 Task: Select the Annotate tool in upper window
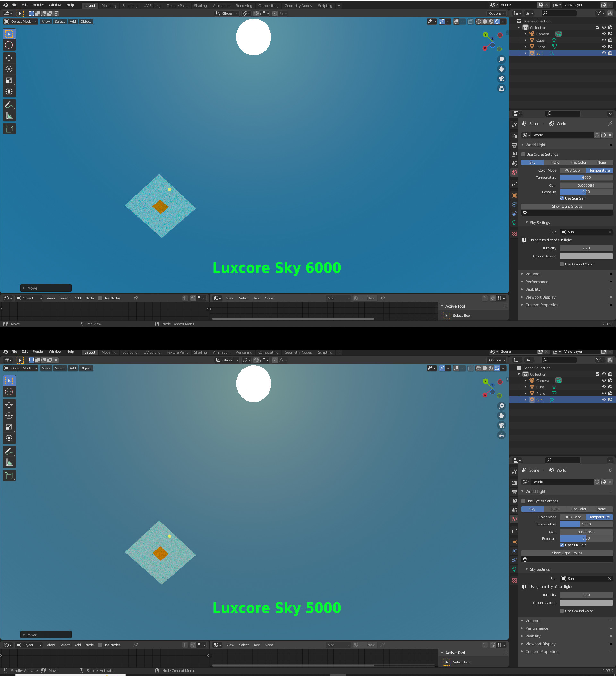coord(9,105)
